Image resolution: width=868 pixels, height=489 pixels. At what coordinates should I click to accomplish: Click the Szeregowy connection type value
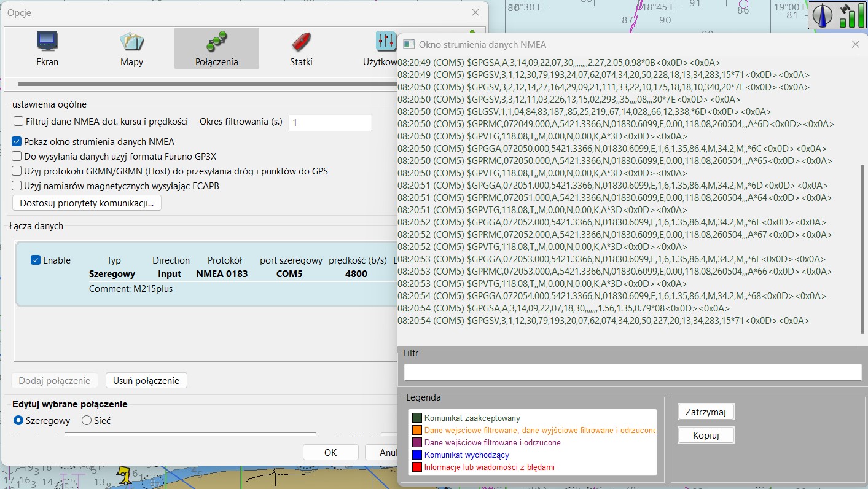coord(112,274)
